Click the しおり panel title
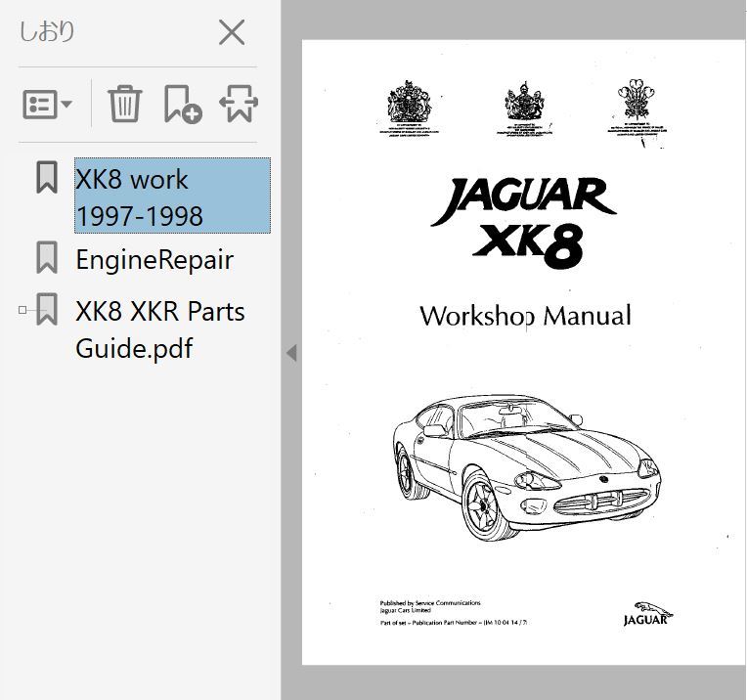 [47, 32]
